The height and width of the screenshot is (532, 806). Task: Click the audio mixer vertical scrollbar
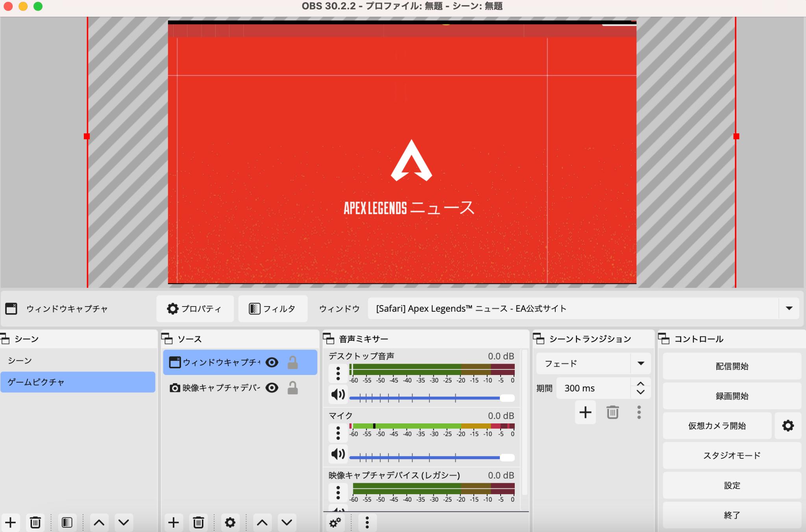click(x=525, y=422)
